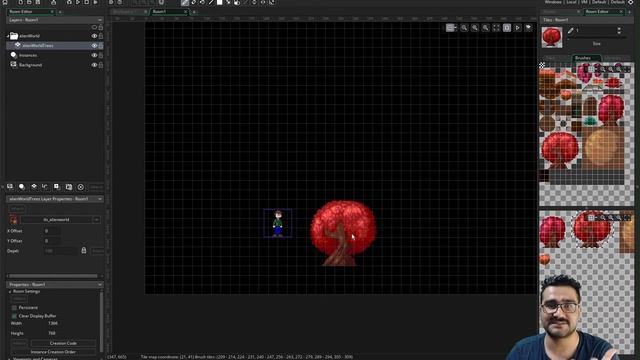The image size is (640, 360).
Task: Click the layer properties horizontal scrollbar
Action: (53, 276)
